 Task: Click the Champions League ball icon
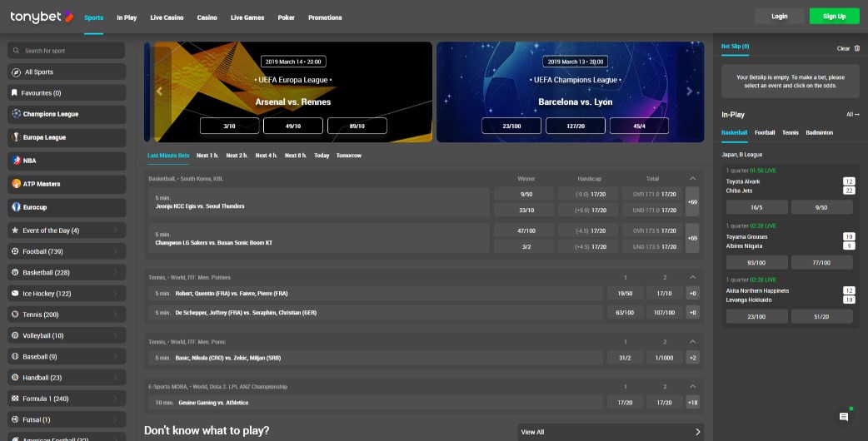point(16,114)
